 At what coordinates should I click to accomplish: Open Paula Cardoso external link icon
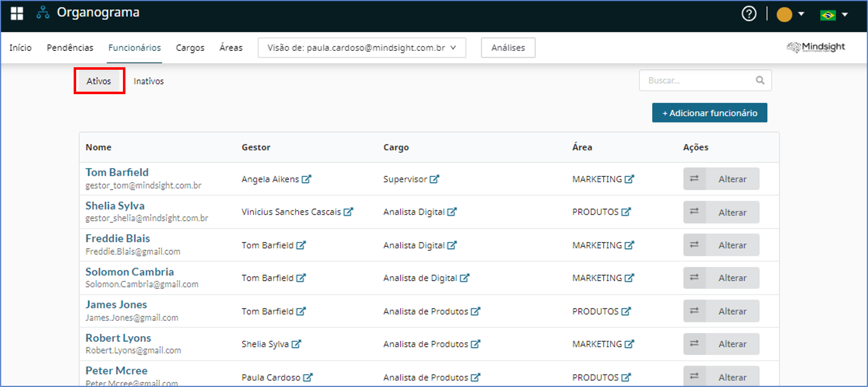308,378
